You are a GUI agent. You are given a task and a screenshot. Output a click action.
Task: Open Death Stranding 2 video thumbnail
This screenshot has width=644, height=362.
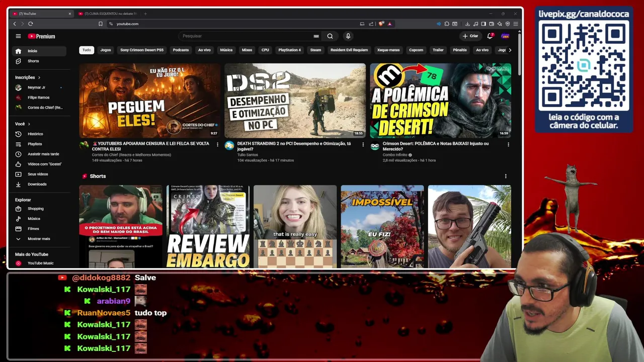pos(295,101)
